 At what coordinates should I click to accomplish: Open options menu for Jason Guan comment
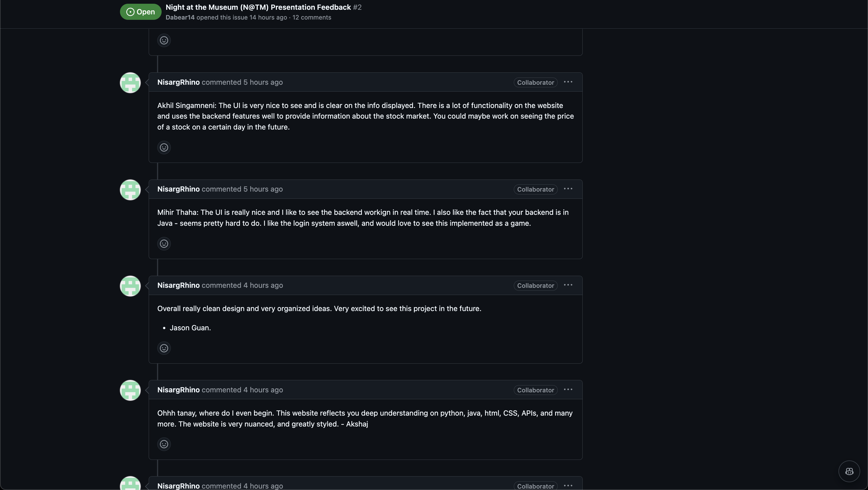(x=568, y=285)
